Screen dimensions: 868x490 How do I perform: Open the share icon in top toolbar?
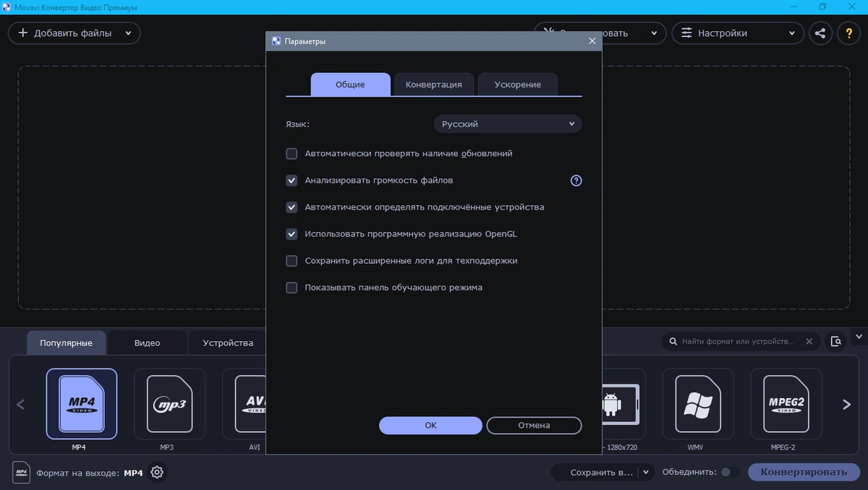[820, 33]
